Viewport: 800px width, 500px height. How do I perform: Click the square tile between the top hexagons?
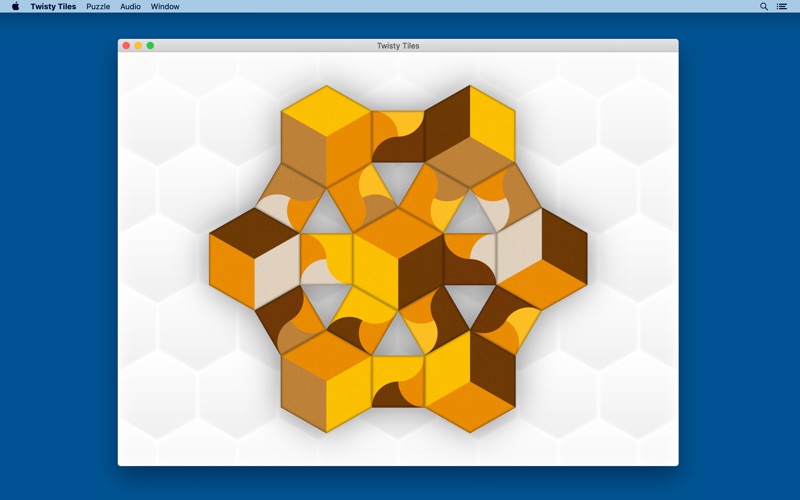click(x=398, y=136)
